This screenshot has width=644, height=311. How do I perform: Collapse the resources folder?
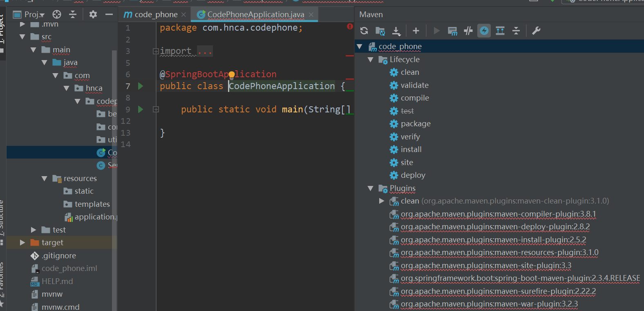(x=45, y=179)
